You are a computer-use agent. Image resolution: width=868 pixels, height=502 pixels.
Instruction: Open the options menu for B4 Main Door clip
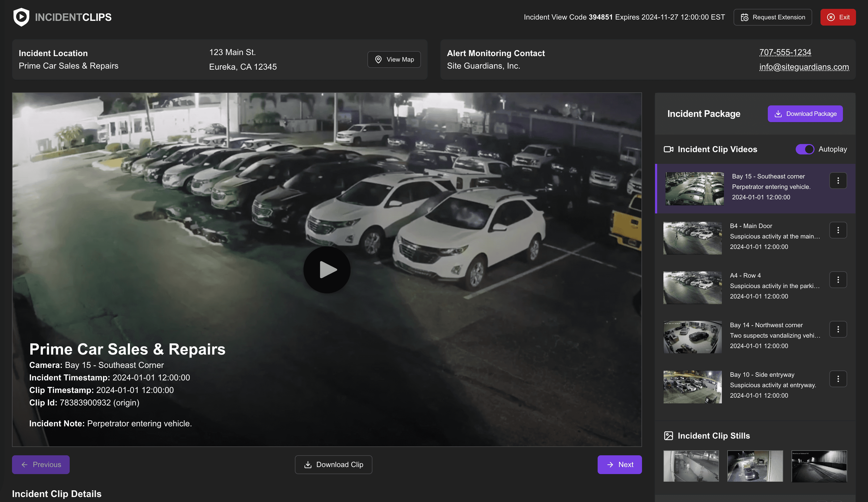(838, 230)
